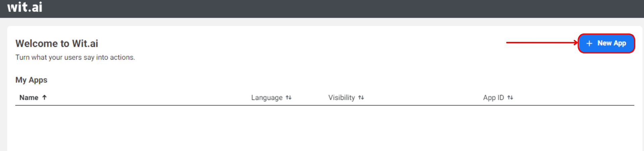Click the table header divider line
Screen dimensions: 644x151
point(322,105)
